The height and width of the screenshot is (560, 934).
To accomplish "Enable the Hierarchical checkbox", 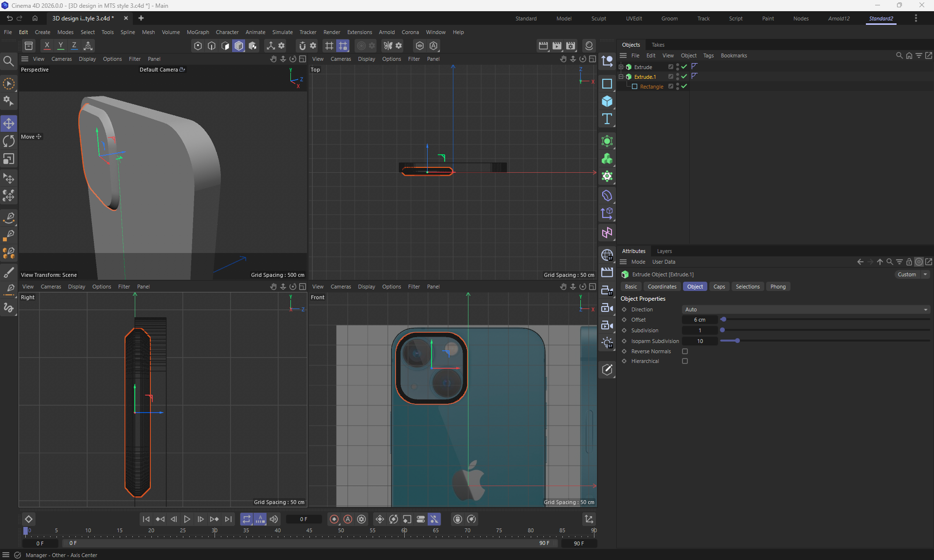I will (x=685, y=361).
